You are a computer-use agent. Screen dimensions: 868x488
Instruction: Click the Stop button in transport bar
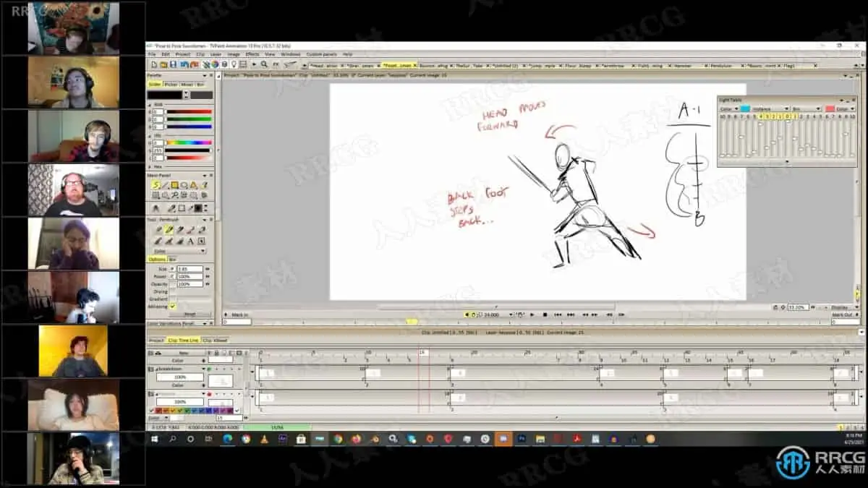click(545, 314)
